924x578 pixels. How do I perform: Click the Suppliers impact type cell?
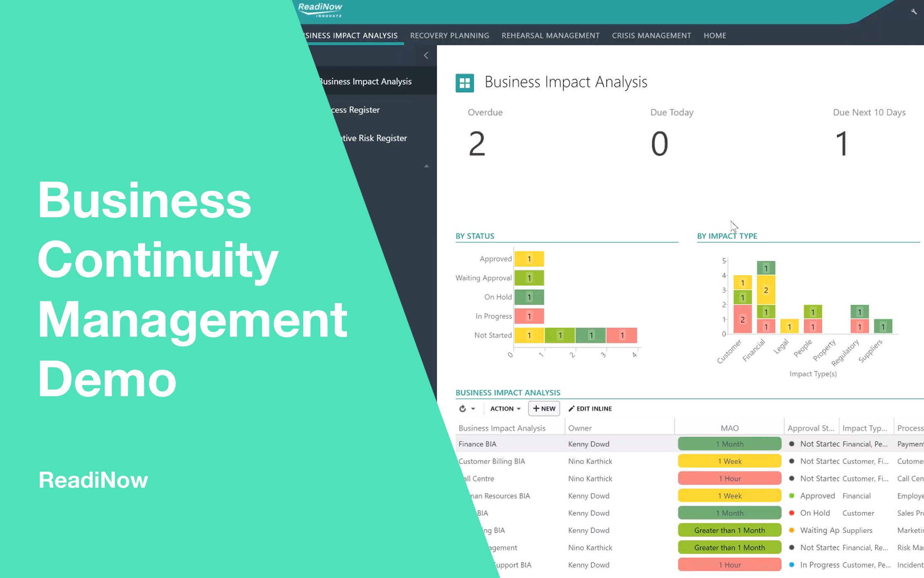point(857,531)
